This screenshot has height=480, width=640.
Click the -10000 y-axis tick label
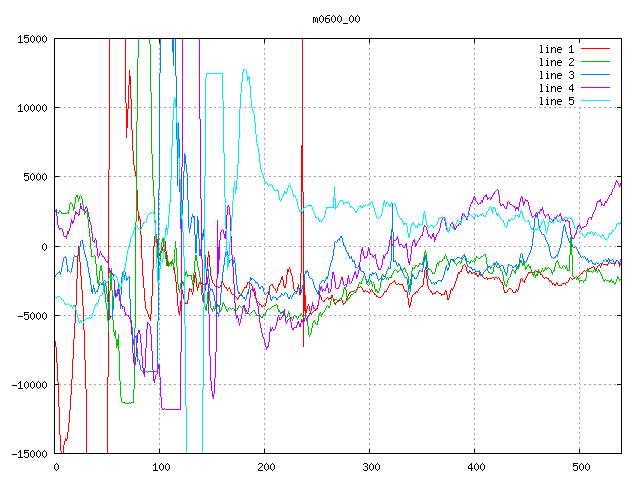click(x=29, y=385)
